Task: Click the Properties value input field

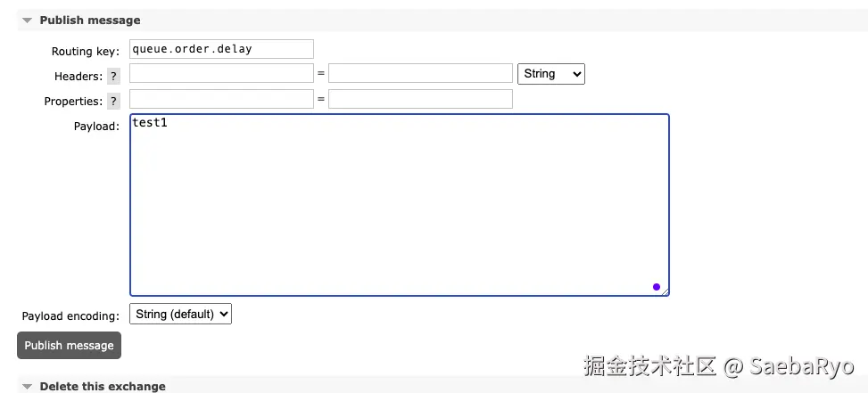Action: 419,99
